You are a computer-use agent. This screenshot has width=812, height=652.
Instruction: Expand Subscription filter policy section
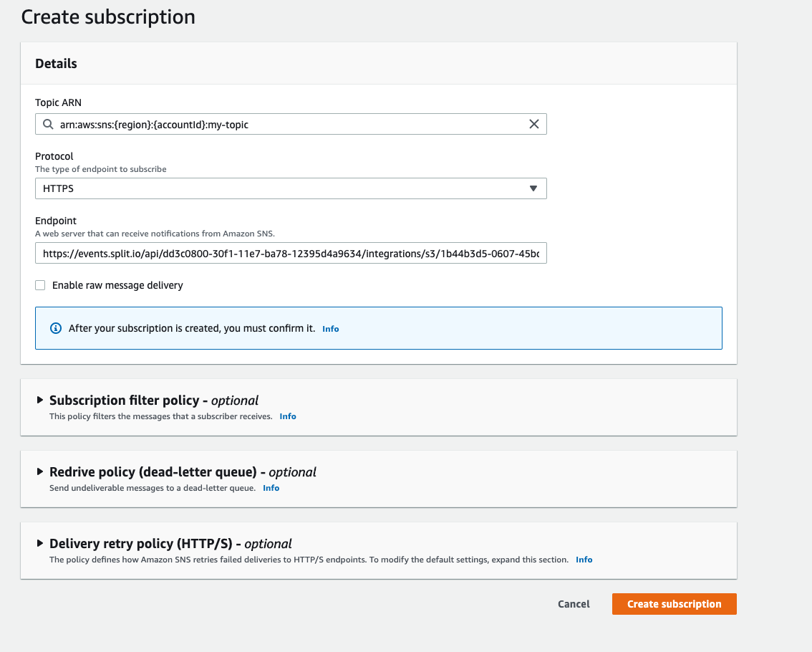[x=40, y=400]
